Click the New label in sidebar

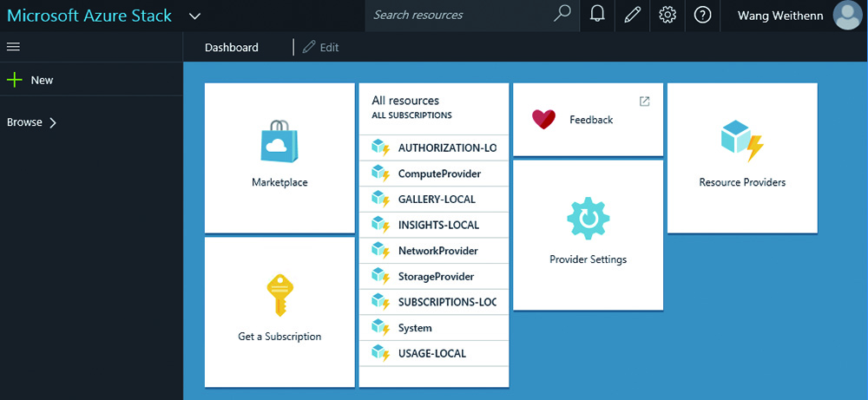coord(42,80)
